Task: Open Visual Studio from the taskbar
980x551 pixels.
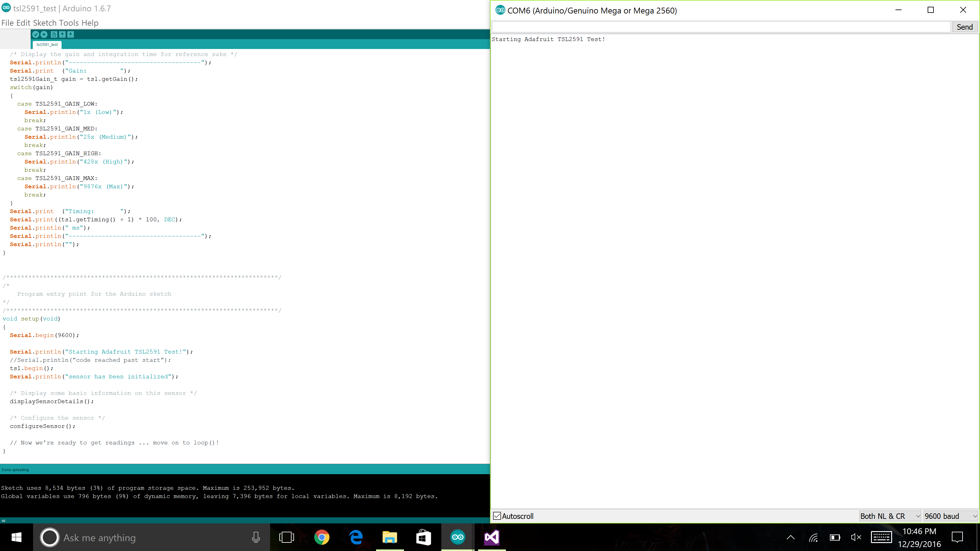Action: click(492, 537)
